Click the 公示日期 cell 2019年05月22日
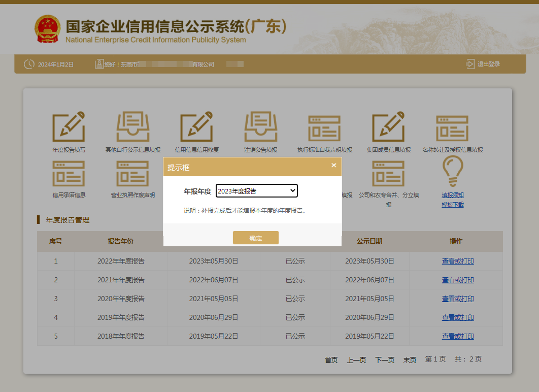The height and width of the screenshot is (392, 539). coord(369,336)
